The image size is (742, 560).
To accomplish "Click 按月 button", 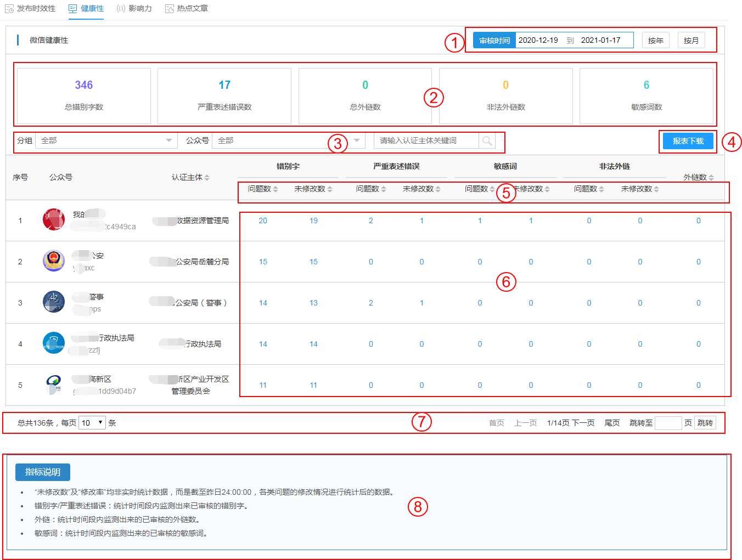I will (x=691, y=41).
